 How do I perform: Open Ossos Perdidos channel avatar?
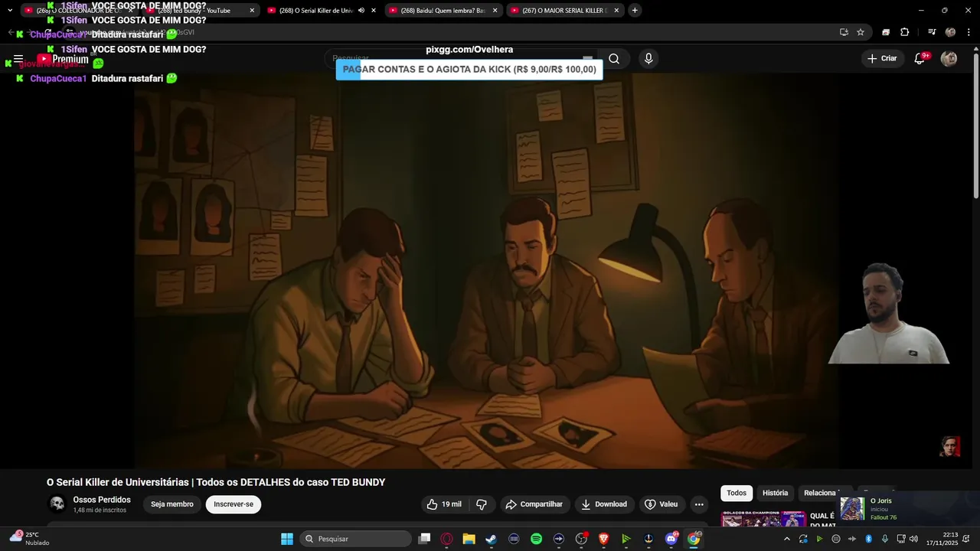57,504
